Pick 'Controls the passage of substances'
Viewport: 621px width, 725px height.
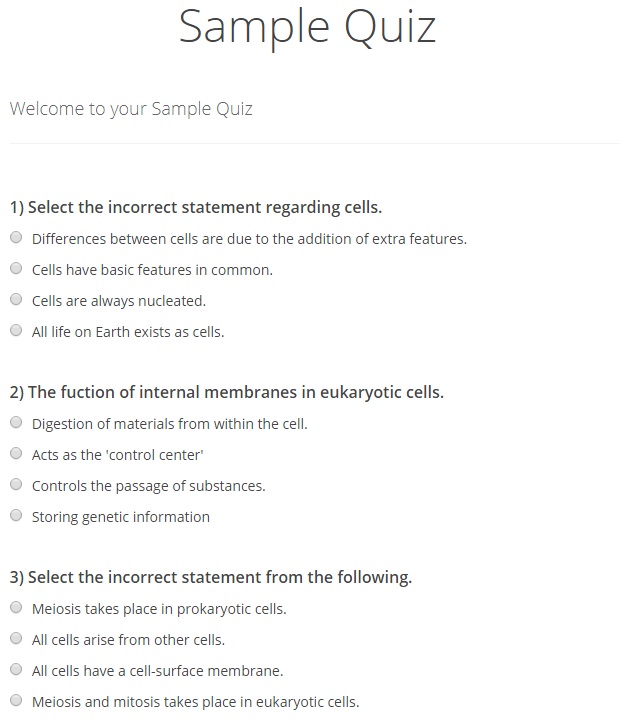click(16, 485)
